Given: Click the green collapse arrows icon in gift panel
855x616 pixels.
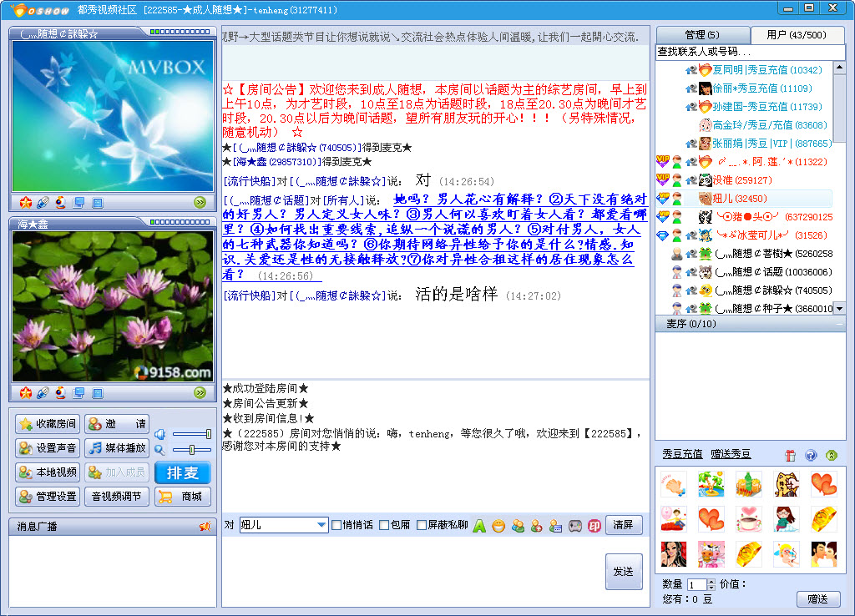Looking at the screenshot, I should point(832,455).
